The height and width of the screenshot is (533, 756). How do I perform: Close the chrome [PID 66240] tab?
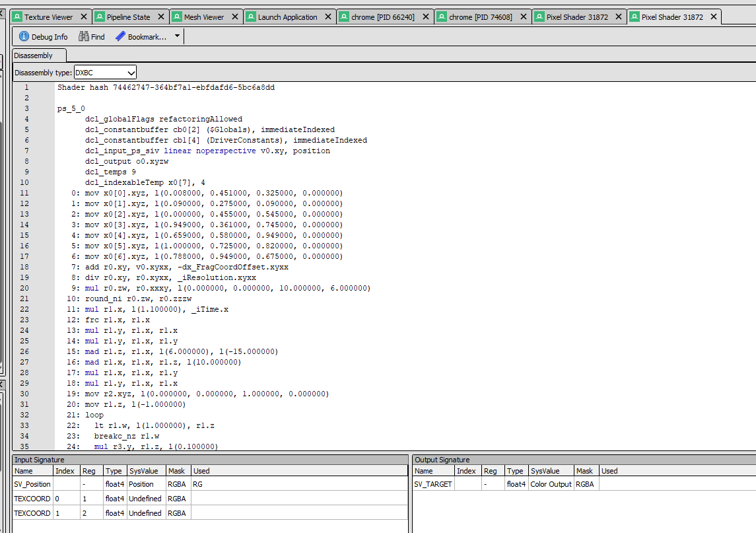[x=426, y=17]
